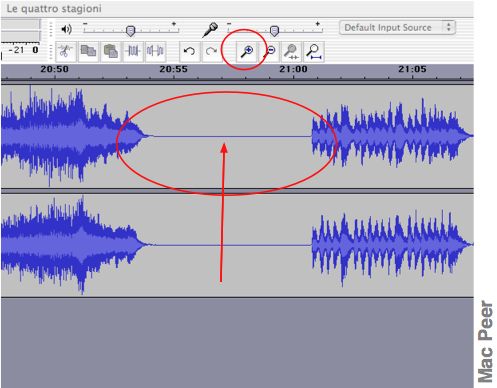The width and height of the screenshot is (497, 388).
Task: Click the speaker output volume icon
Action: 66,29
